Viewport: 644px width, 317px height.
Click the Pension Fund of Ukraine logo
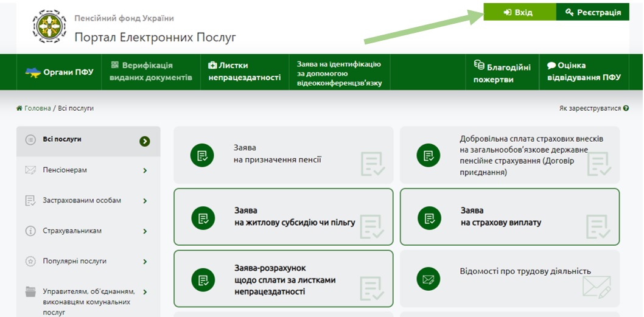49,26
